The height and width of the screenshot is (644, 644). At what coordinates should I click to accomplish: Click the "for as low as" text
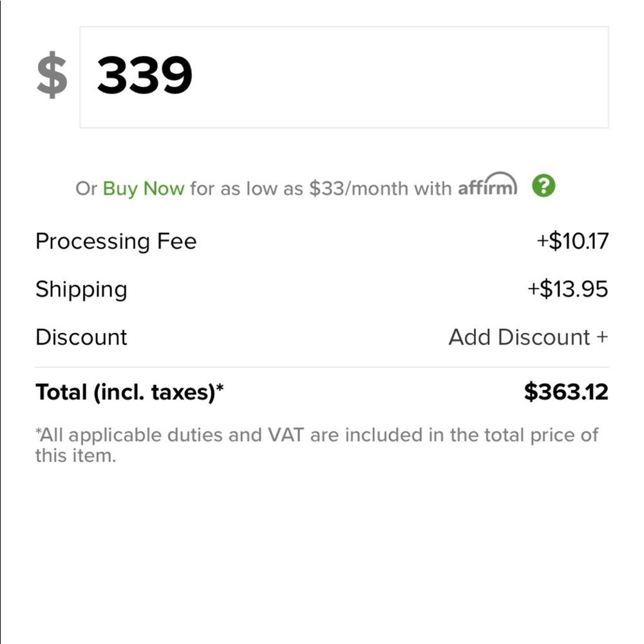pos(247,188)
